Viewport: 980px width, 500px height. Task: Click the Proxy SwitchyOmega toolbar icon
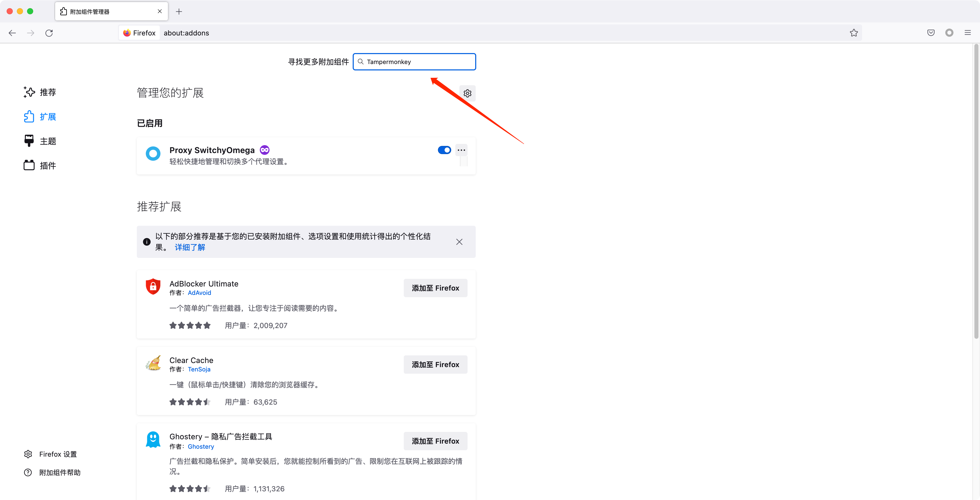point(949,33)
